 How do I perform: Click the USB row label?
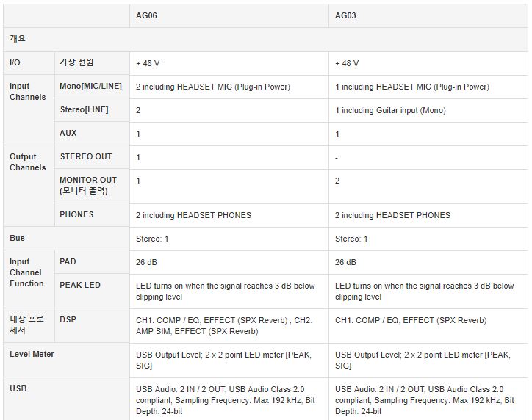click(18, 388)
